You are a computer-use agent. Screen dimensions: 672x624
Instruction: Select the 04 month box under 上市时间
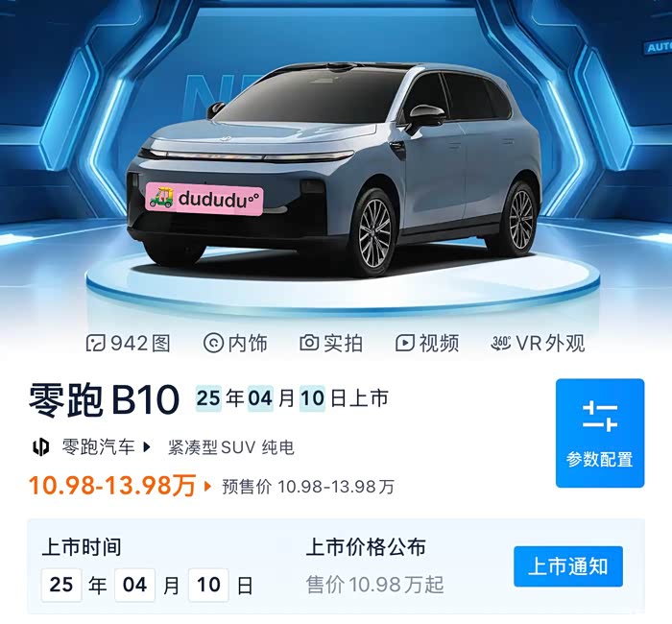(134, 585)
